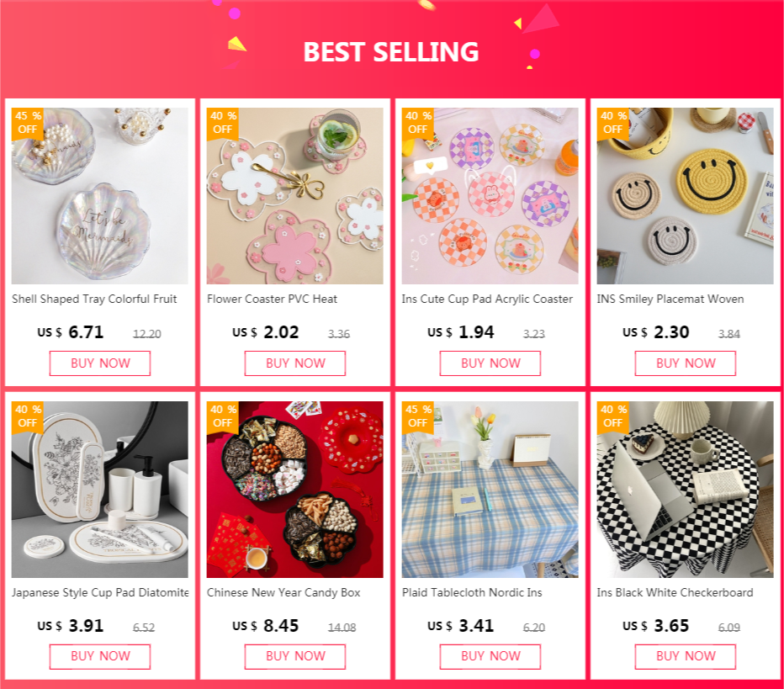Click the 40% OFF badge on Flower Coaster

223,123
